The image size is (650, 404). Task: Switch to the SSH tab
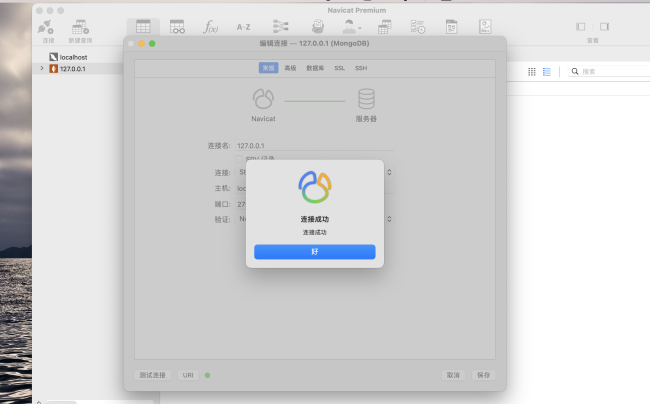[361, 68]
